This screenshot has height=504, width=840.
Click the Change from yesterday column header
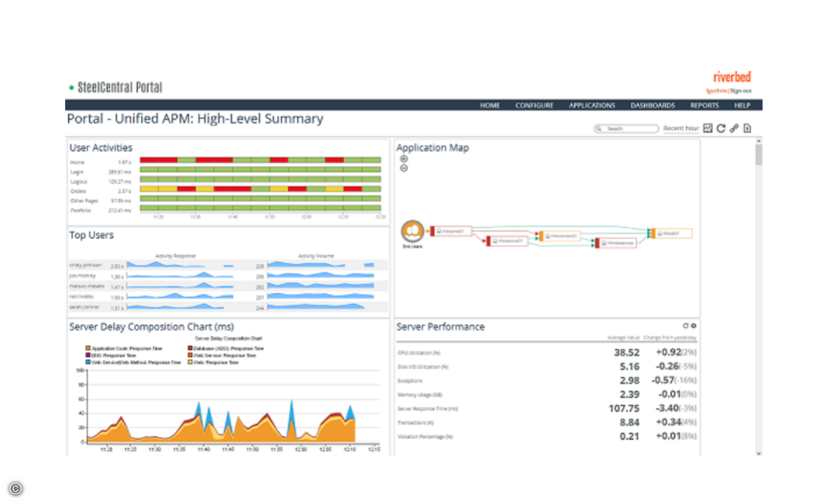[671, 338]
